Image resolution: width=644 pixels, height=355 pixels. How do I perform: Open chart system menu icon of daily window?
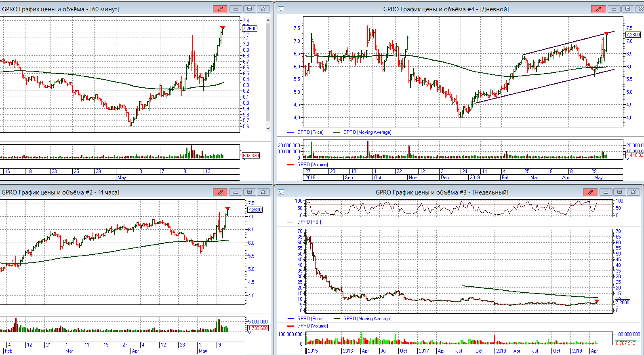coord(281,9)
